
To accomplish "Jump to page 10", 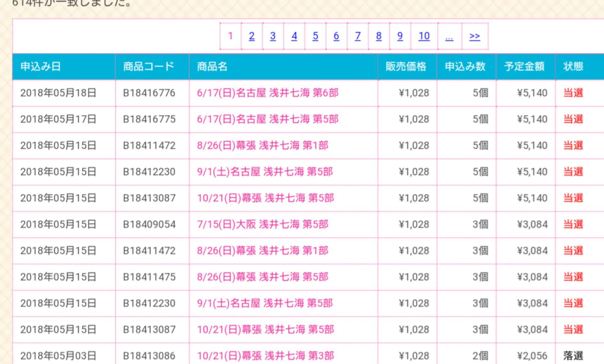I will tap(424, 36).
